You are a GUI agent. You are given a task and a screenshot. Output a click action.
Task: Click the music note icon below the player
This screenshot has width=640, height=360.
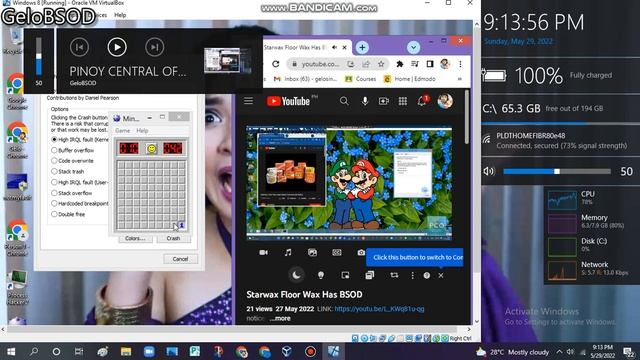coord(288,253)
